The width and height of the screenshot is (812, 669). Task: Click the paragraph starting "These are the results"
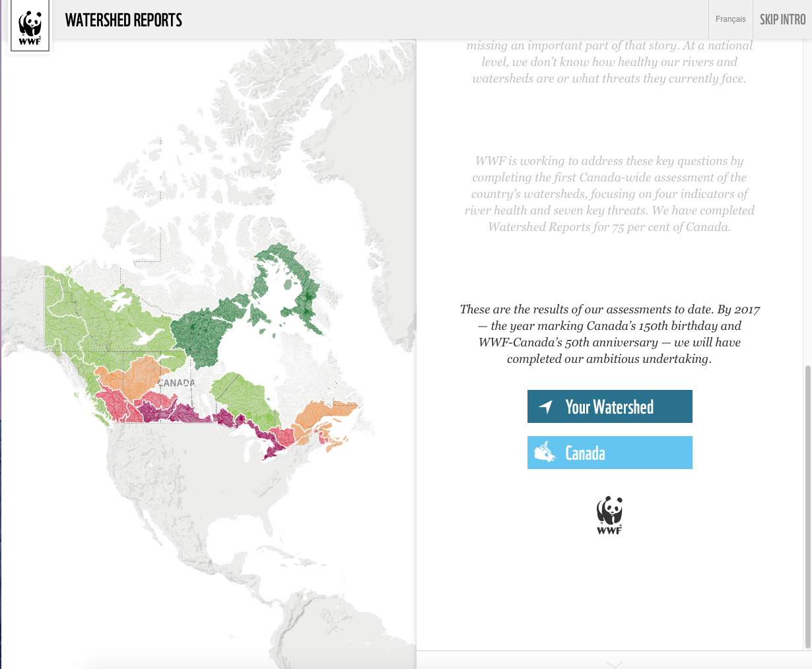coord(609,334)
